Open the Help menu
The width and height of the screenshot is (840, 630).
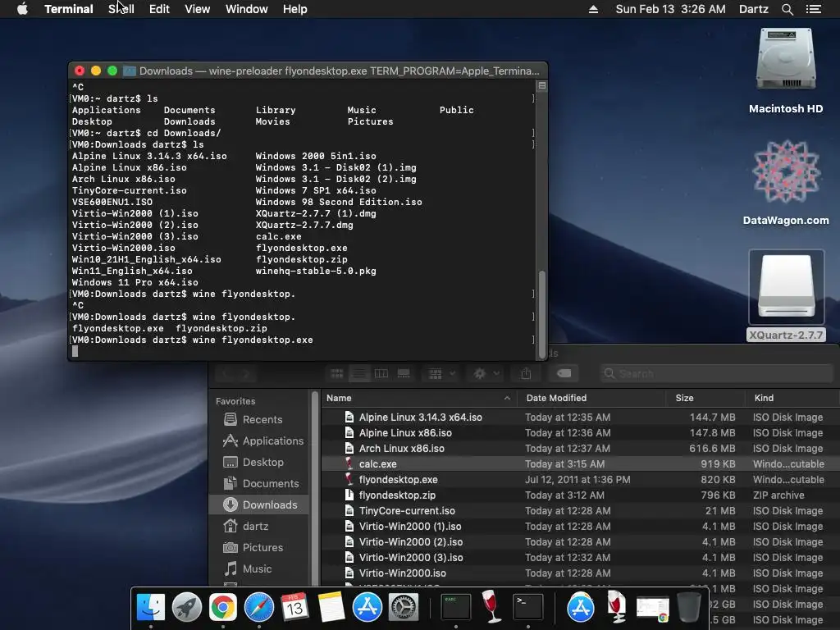coord(294,9)
